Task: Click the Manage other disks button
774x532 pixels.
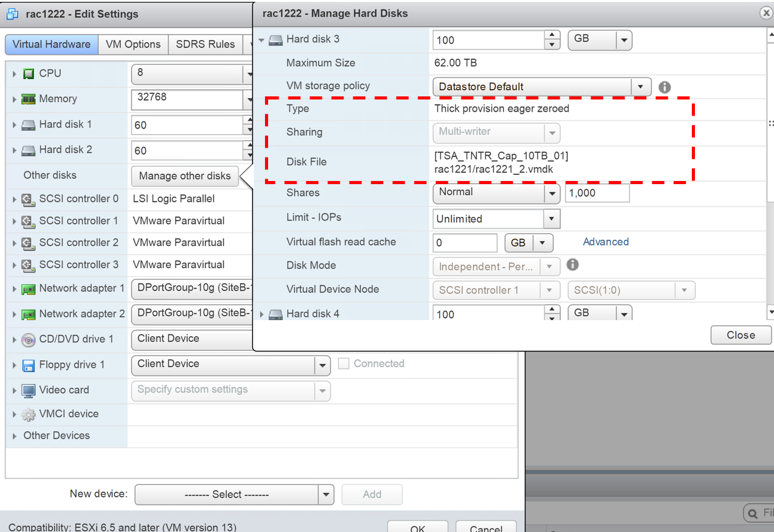Action: [x=185, y=176]
